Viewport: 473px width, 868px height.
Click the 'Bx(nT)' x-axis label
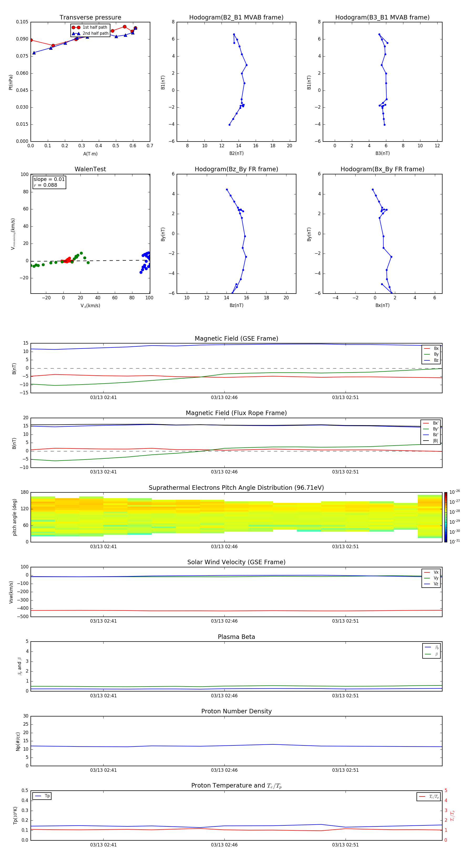[382, 305]
